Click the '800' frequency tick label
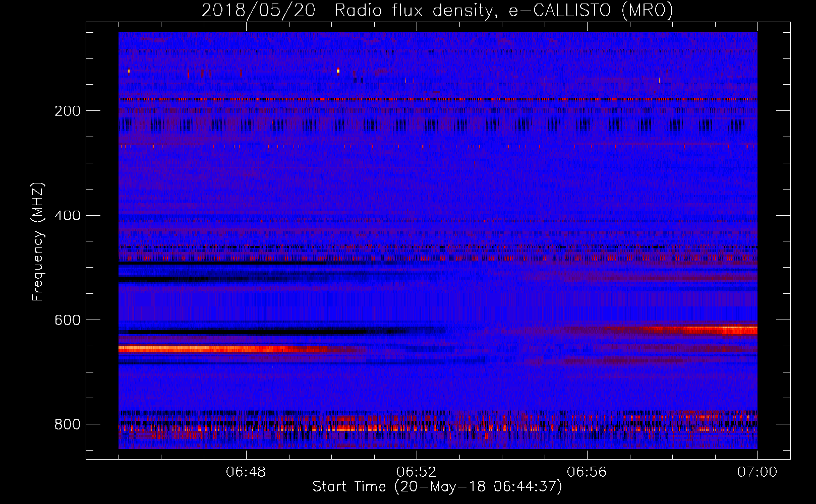The width and height of the screenshot is (816, 504). coord(68,424)
